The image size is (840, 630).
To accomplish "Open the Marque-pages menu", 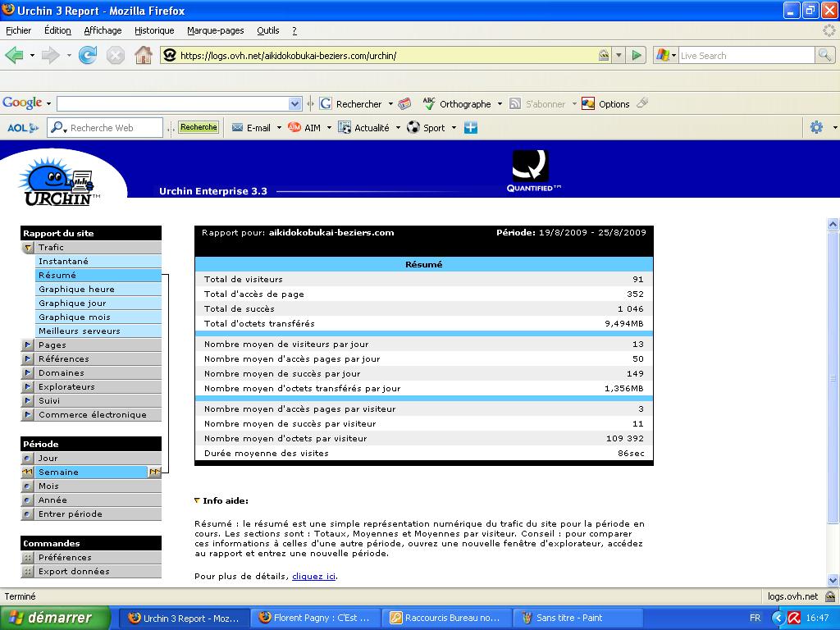I will pos(216,30).
